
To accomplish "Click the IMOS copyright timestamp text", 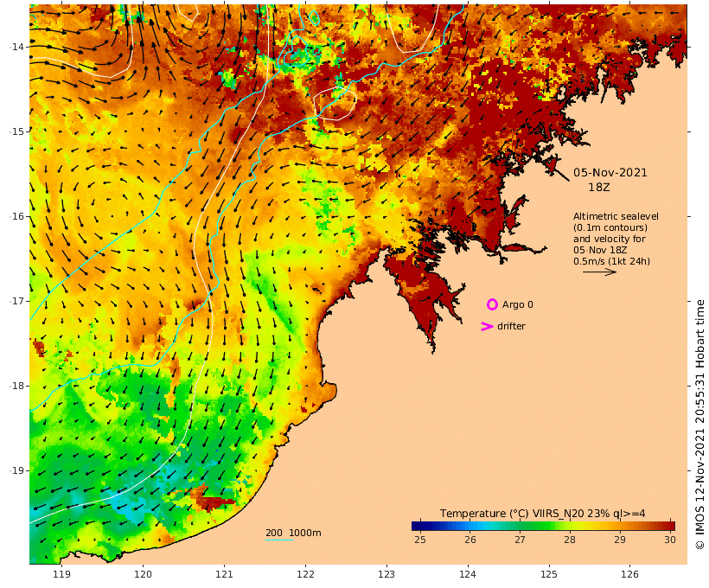I will pos(699,425).
